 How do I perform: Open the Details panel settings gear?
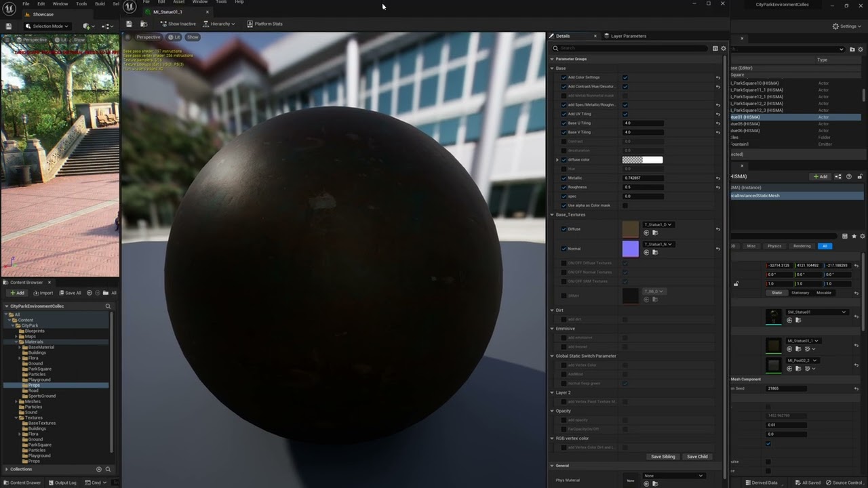(724, 48)
